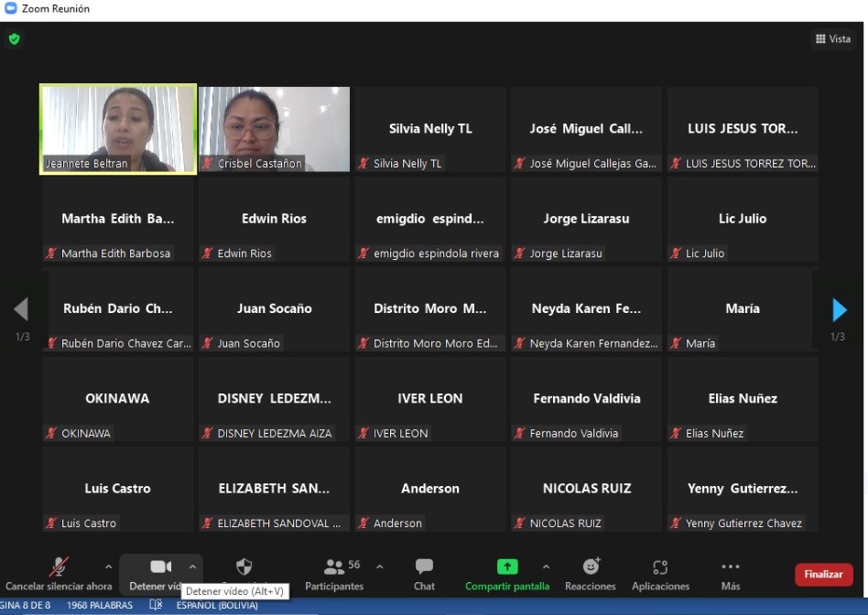
Task: Open the Reacciones emoji menu
Action: point(591,567)
